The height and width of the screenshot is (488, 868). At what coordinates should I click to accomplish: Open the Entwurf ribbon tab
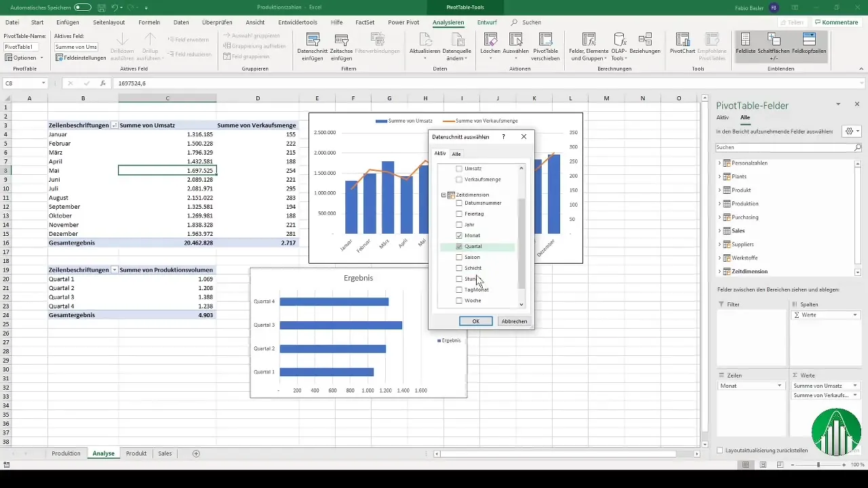pyautogui.click(x=487, y=22)
